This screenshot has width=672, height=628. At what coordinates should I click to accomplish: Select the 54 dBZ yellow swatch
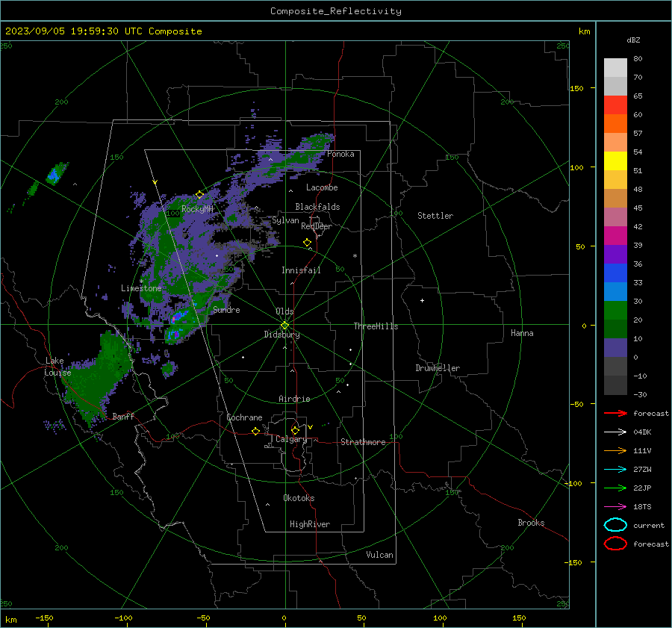tap(615, 161)
